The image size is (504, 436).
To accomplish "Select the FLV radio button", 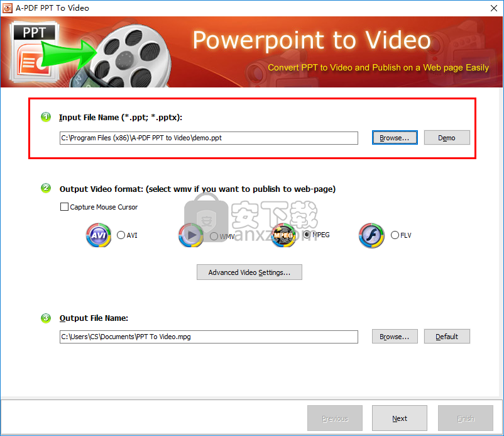I will pos(395,235).
